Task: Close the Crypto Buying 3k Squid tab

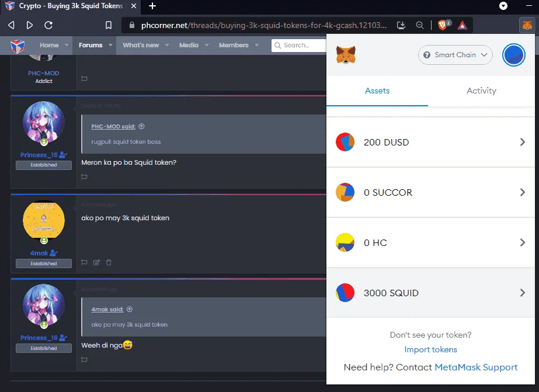Action: pos(134,6)
